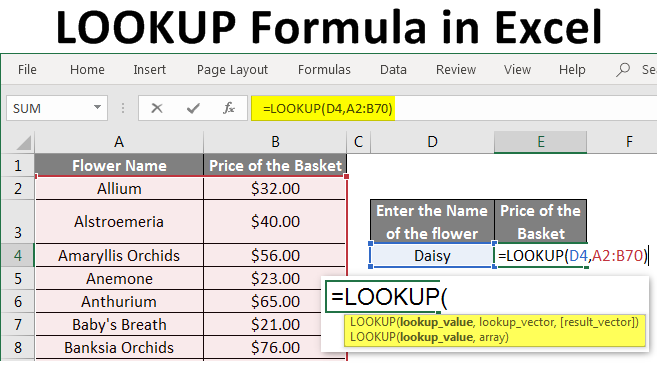Select row 3 header
This screenshot has height=374, width=657.
point(18,222)
